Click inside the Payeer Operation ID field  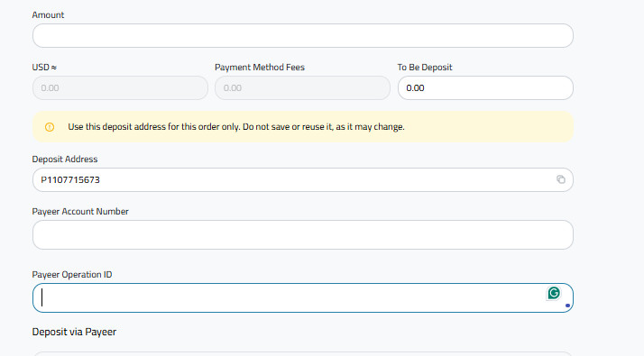(x=303, y=297)
